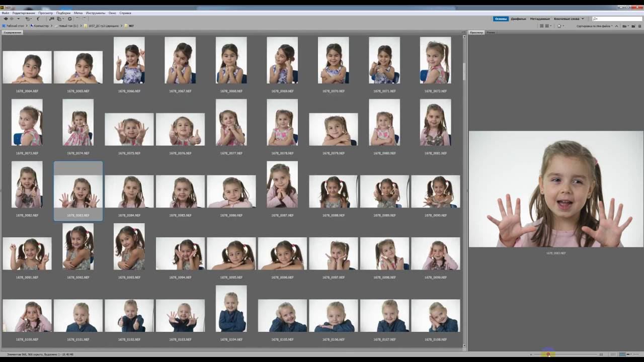Image resolution: width=644 pixels, height=362 pixels.
Task: Click the NEF folder breadcrumb
Action: click(129, 26)
